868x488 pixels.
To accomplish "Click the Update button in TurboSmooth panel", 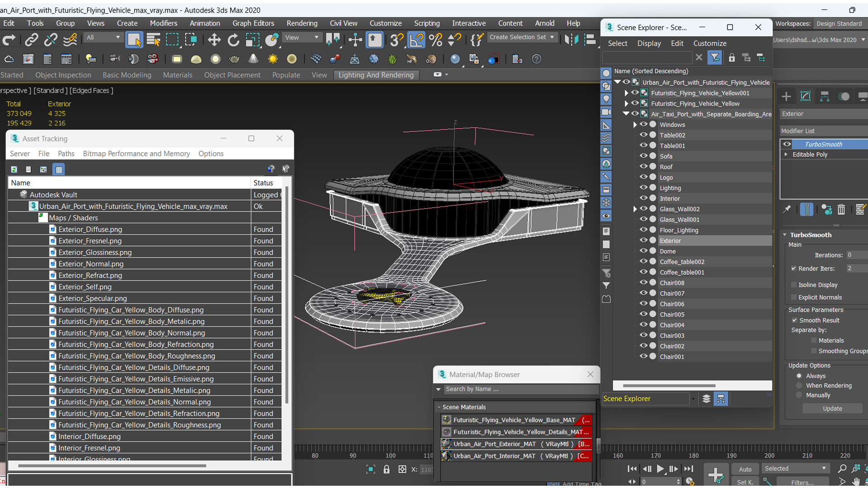I will pos(832,408).
